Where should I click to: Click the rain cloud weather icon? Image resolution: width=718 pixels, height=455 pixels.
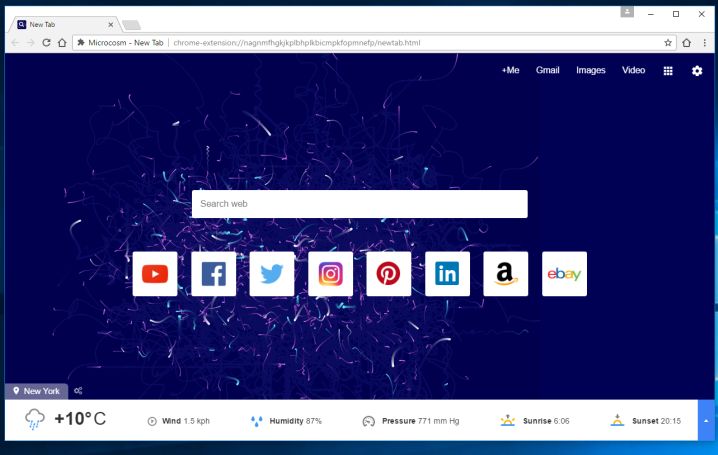pos(35,419)
